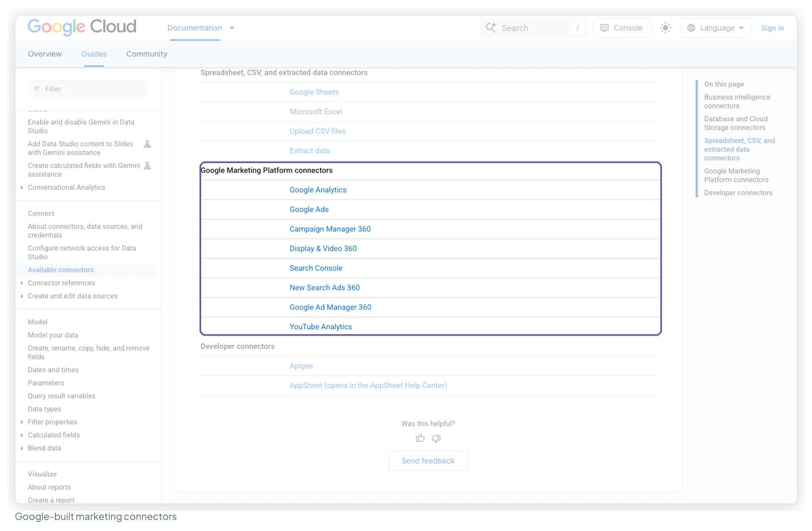This screenshot has width=812, height=531.
Task: Click the beaker icon next to Add Data Studio content
Action: (x=147, y=144)
